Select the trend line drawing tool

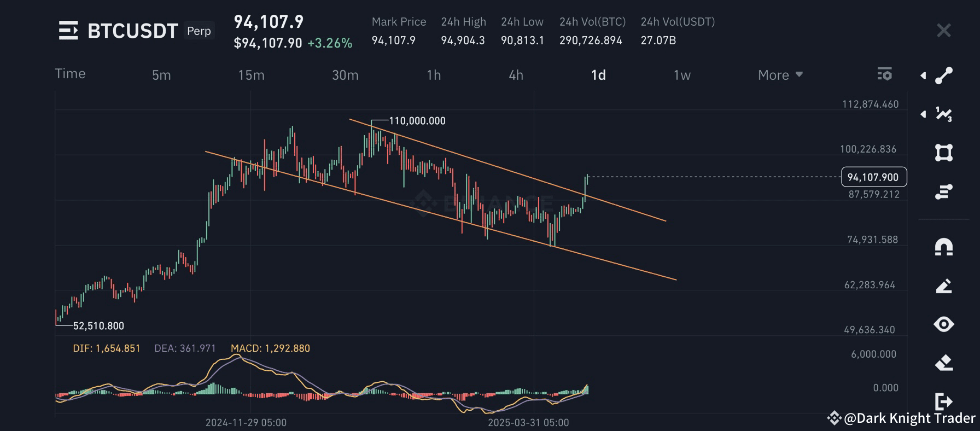click(x=944, y=75)
